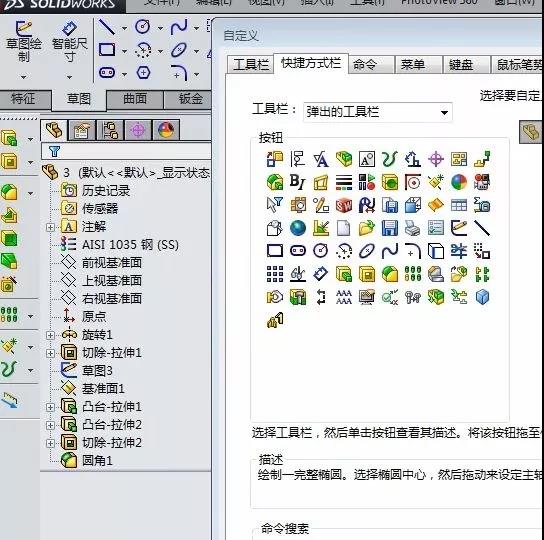Click the spline button in dialog grid
Screen dimensions: 544x540
pos(390,251)
